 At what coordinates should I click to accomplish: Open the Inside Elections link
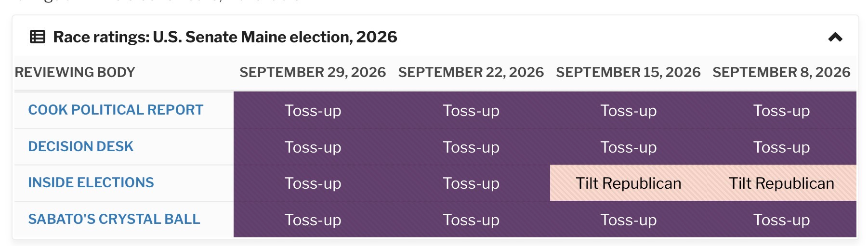(x=91, y=182)
